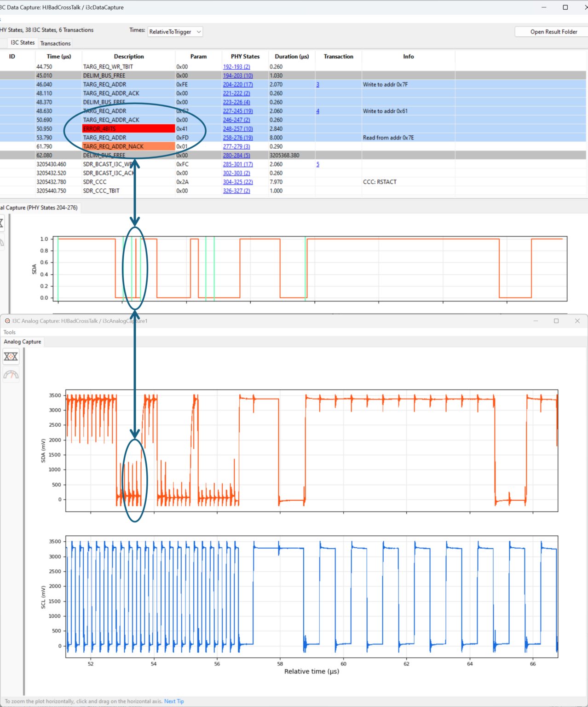The height and width of the screenshot is (707, 588).
Task: Click the Open Result Folder button
Action: pyautogui.click(x=553, y=31)
